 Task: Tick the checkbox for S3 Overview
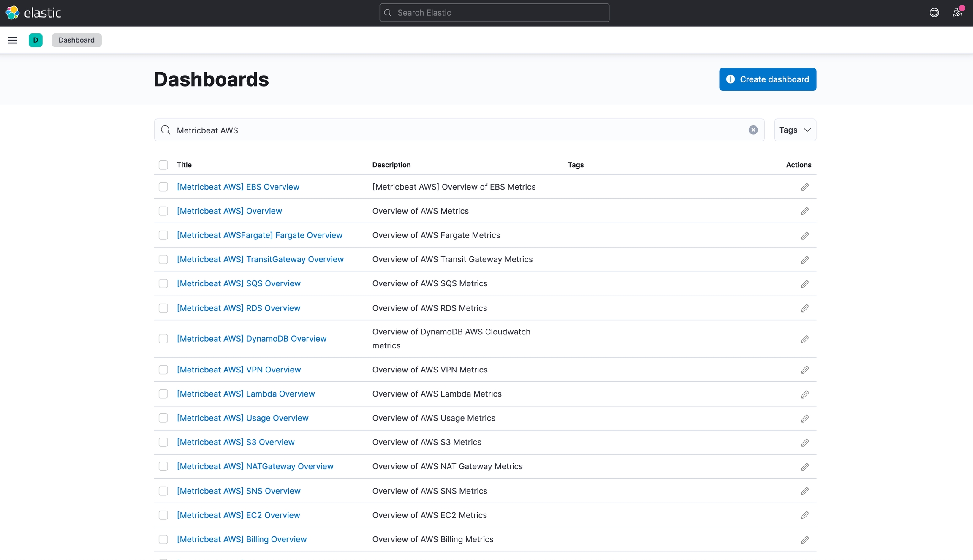point(163,442)
